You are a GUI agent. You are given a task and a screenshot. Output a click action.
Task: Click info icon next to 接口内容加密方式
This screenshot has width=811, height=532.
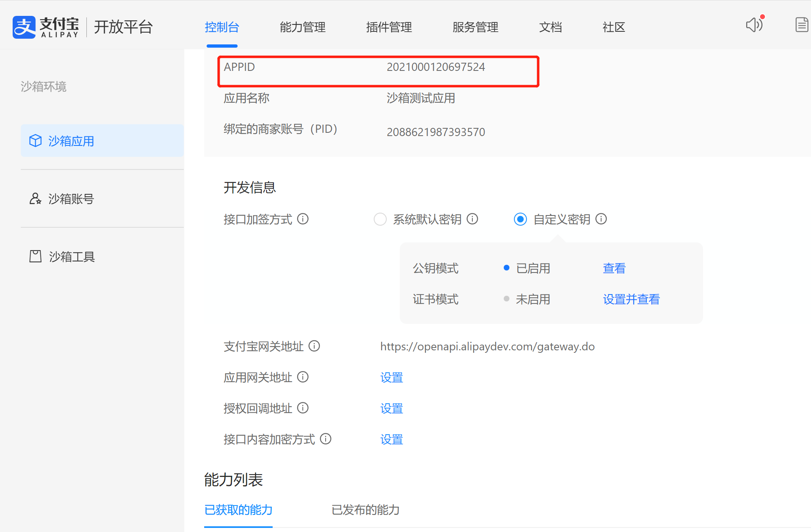326,439
